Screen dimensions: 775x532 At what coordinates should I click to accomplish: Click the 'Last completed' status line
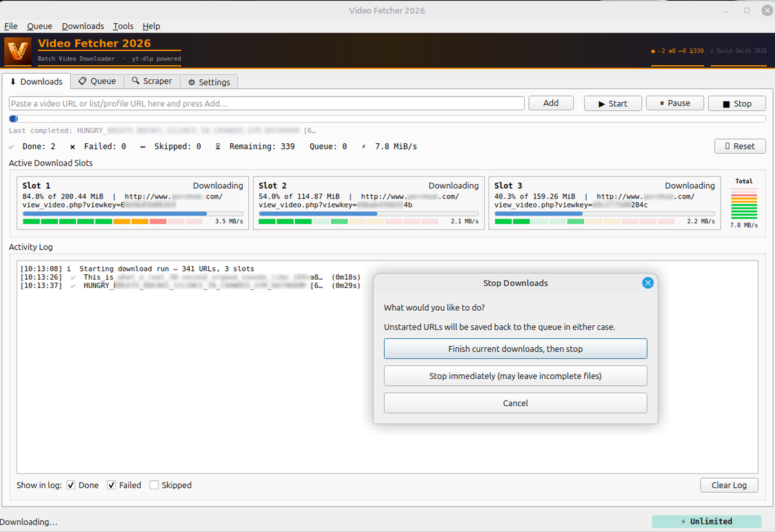[x=162, y=130]
